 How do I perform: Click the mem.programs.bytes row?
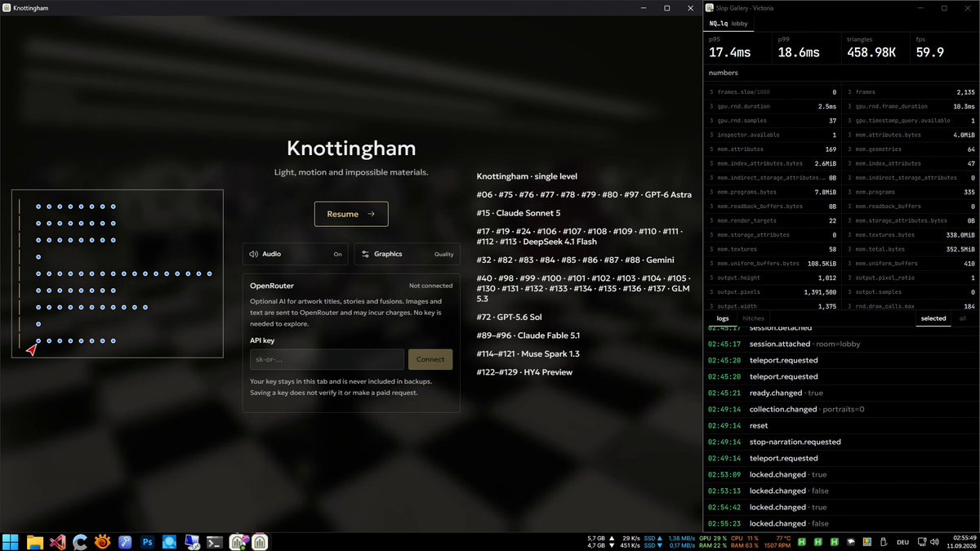773,192
